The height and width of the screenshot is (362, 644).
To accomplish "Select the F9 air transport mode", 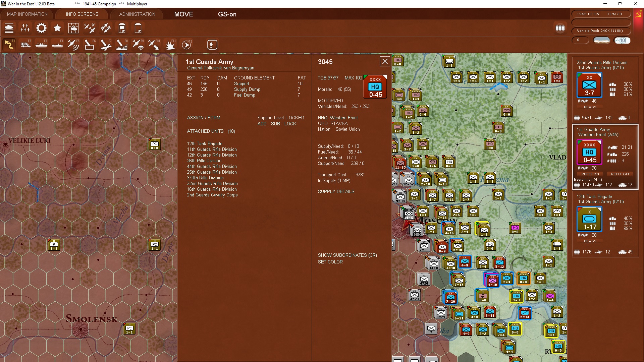I will click(x=138, y=45).
